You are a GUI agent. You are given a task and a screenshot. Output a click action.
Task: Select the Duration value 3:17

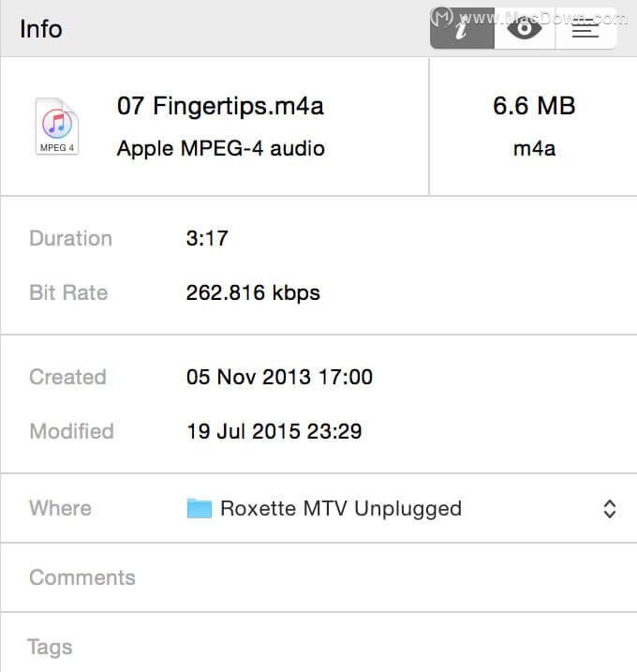click(x=207, y=238)
